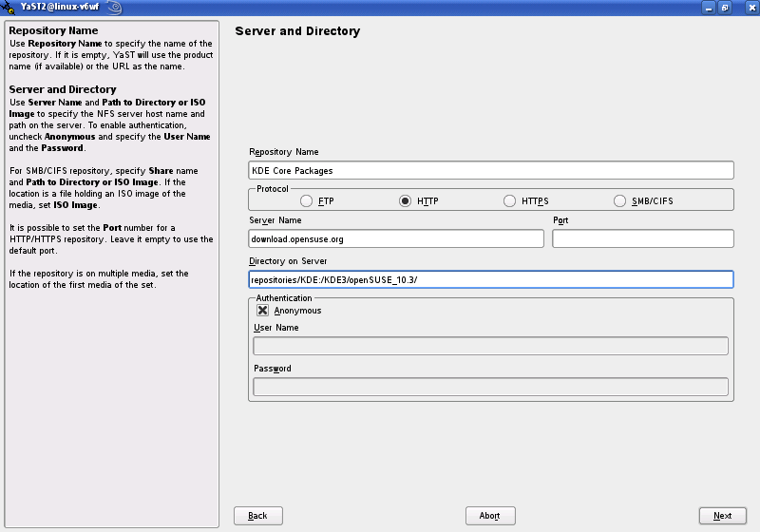Screen dimensions: 760x532
Task: Maximize the YaST2 window
Action: (725, 8)
